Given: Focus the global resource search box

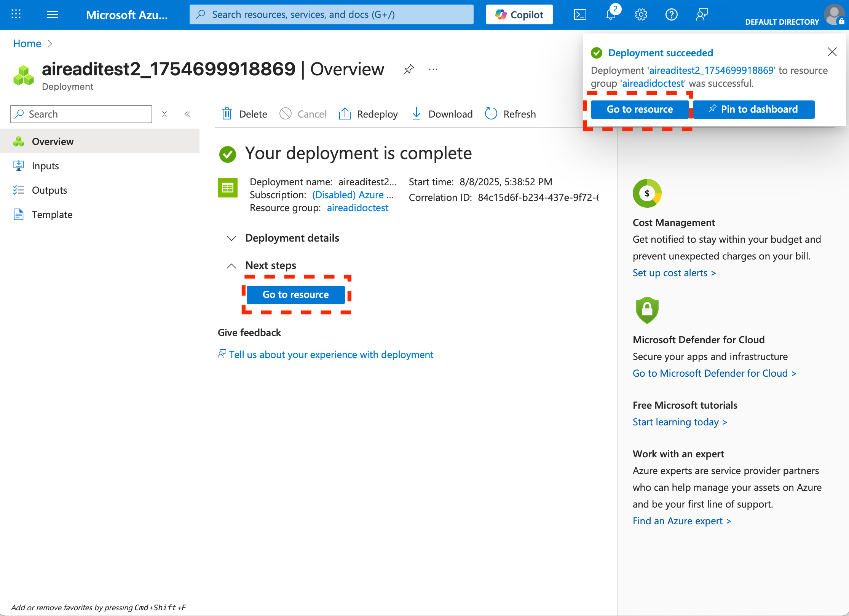Looking at the screenshot, I should point(331,15).
